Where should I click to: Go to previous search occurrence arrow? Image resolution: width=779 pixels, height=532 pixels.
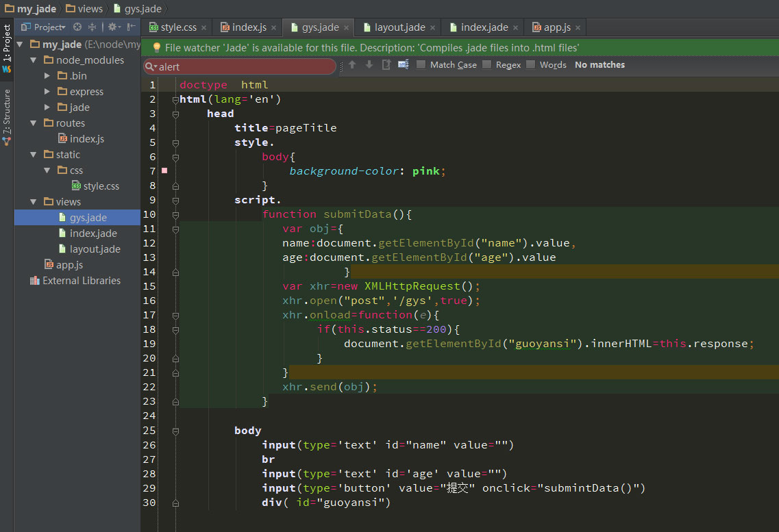click(352, 64)
